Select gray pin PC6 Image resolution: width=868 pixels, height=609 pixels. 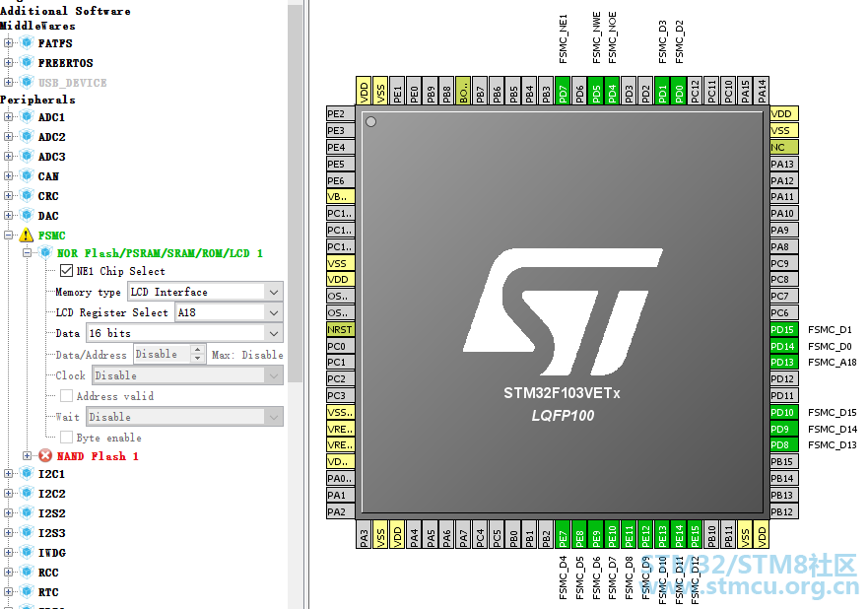click(x=784, y=312)
